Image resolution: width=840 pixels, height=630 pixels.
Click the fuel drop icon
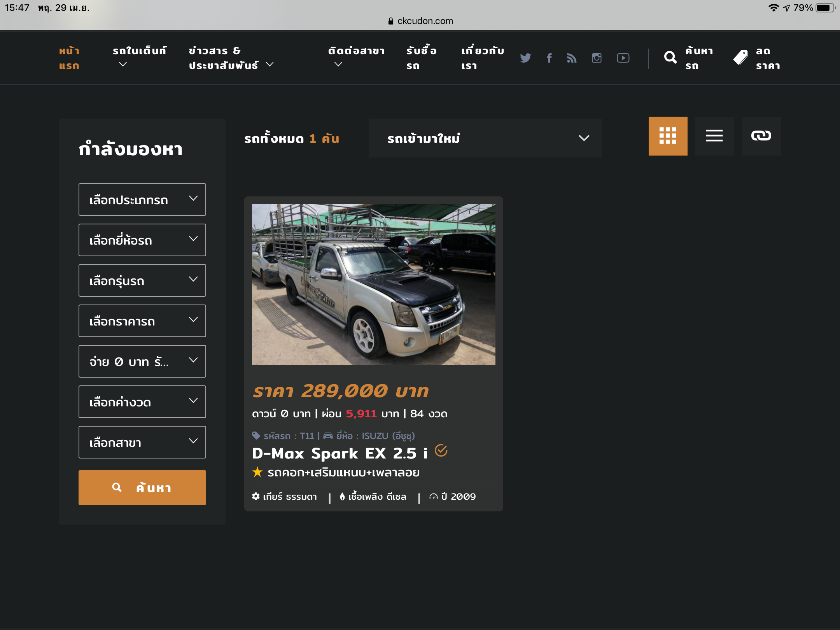(x=342, y=496)
